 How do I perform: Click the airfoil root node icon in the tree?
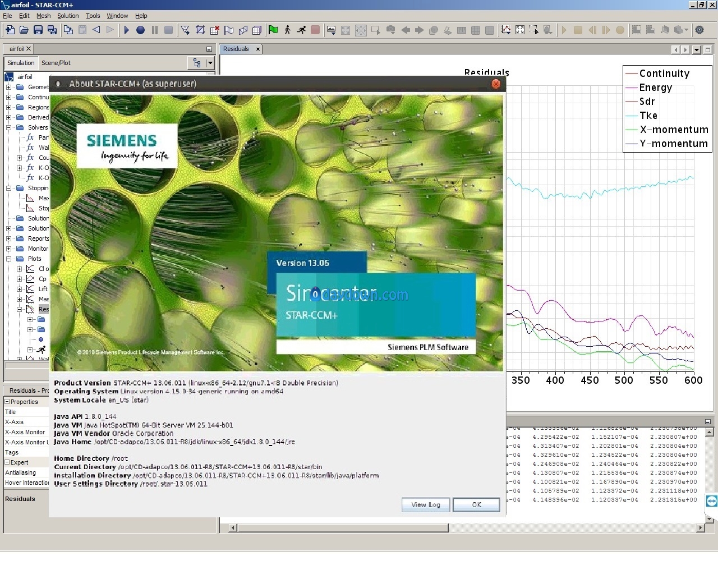tap(10, 77)
